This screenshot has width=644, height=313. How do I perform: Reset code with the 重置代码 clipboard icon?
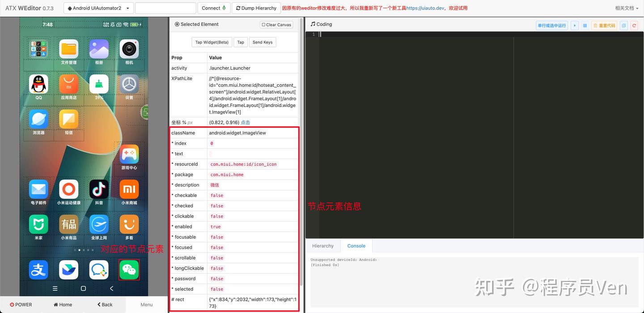coord(603,26)
